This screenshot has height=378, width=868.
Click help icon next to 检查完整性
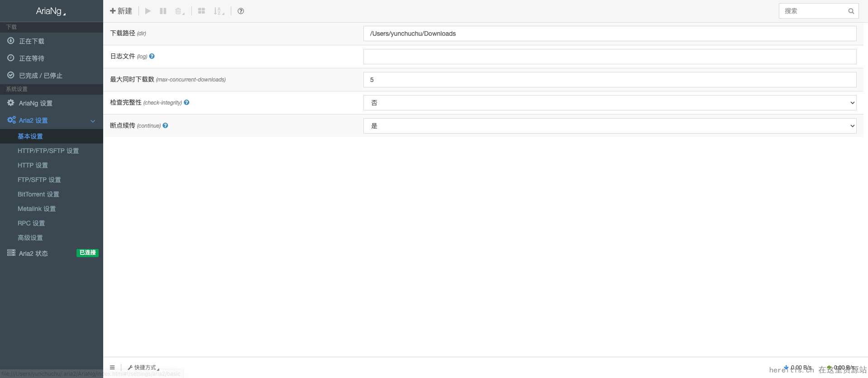point(186,103)
